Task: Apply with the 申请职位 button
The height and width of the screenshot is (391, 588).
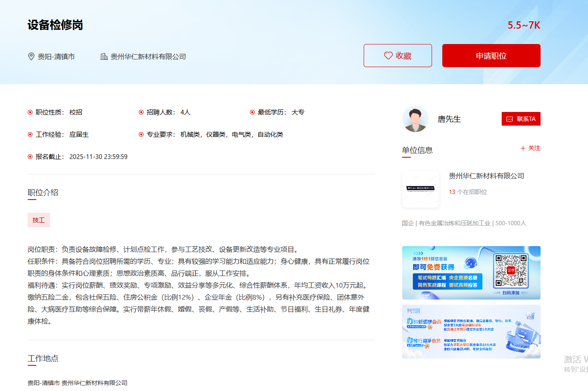Action: (491, 56)
